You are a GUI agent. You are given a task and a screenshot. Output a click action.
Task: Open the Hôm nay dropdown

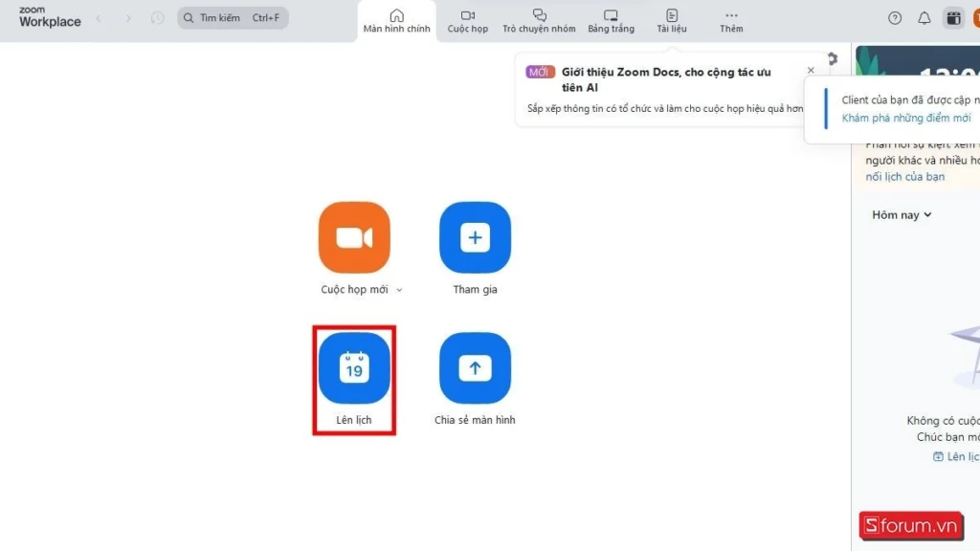point(900,214)
